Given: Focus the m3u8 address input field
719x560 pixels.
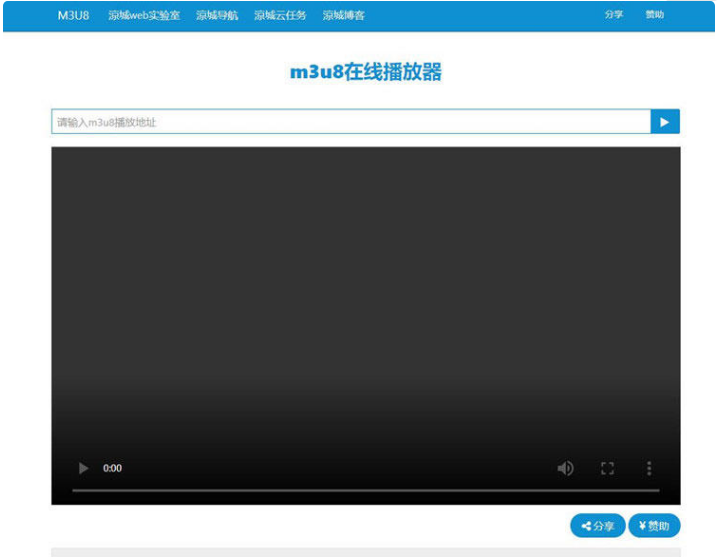Looking at the screenshot, I should click(x=351, y=122).
